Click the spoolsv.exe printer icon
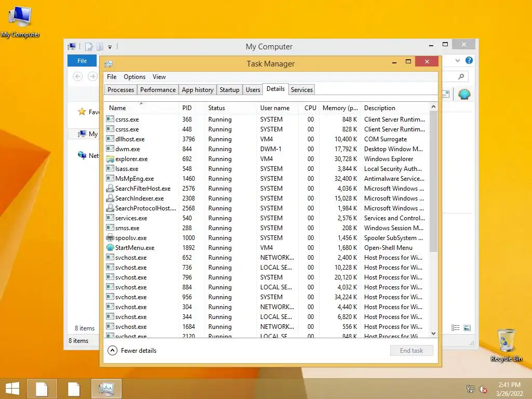532x399 pixels. click(x=110, y=238)
